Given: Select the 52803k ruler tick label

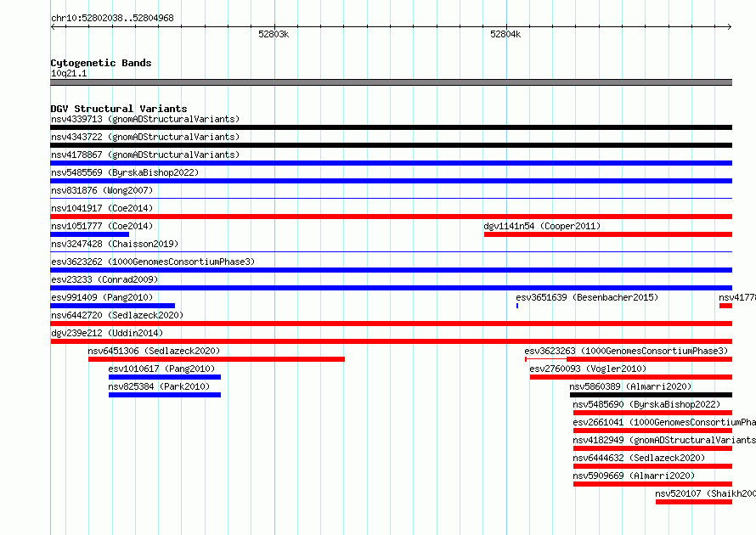Looking at the screenshot, I should click(x=274, y=34).
